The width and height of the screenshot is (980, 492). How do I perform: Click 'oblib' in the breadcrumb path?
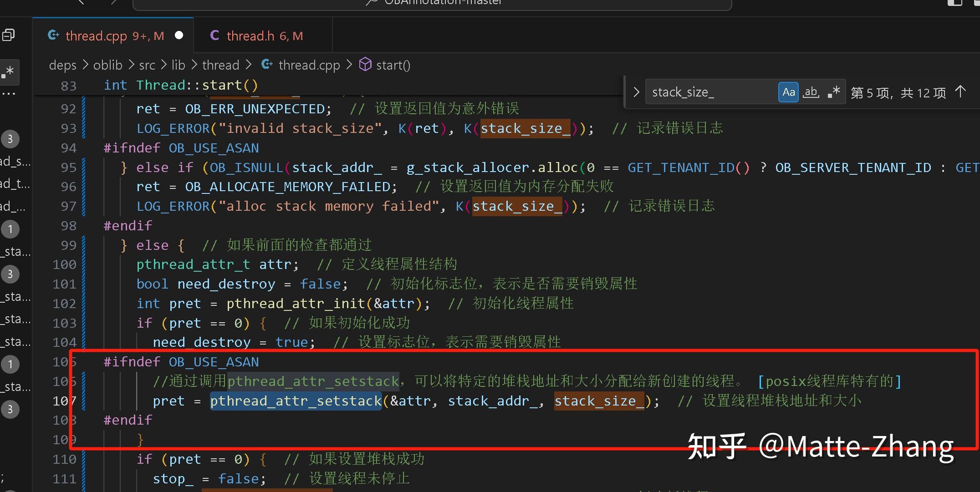pos(108,65)
